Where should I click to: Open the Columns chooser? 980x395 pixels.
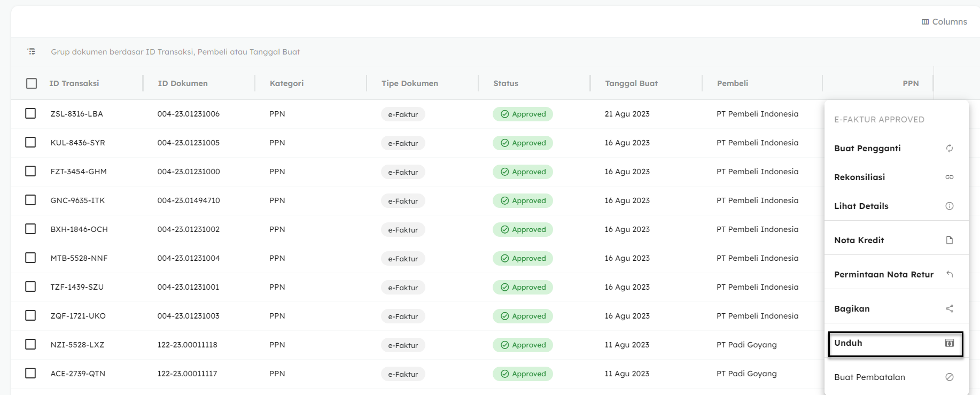pos(944,22)
